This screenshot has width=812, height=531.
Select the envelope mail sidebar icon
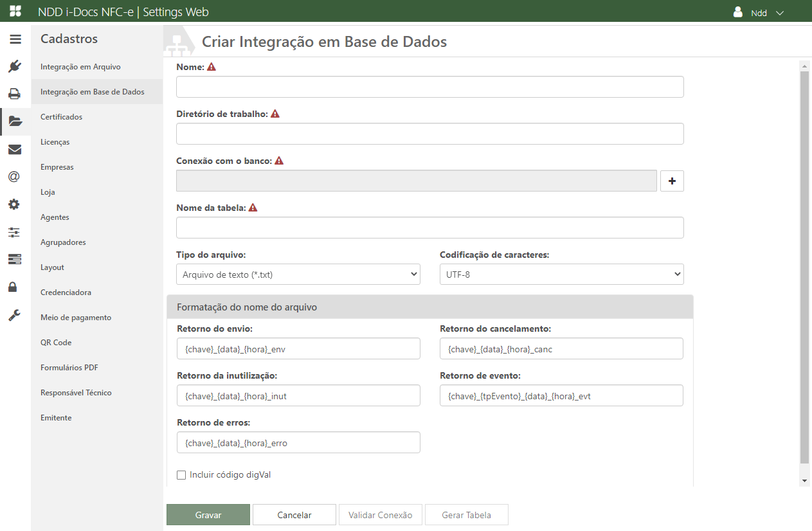[x=15, y=150]
